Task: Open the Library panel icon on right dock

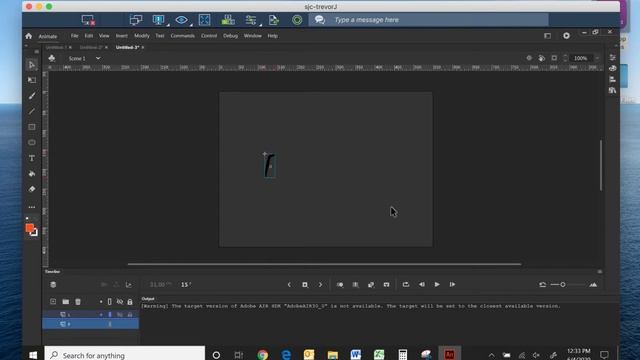Action: (x=612, y=90)
